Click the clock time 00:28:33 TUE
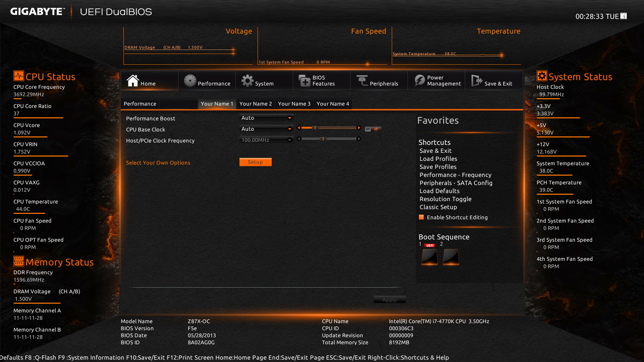Screen dimensions: 644x362 pyautogui.click(x=597, y=16)
